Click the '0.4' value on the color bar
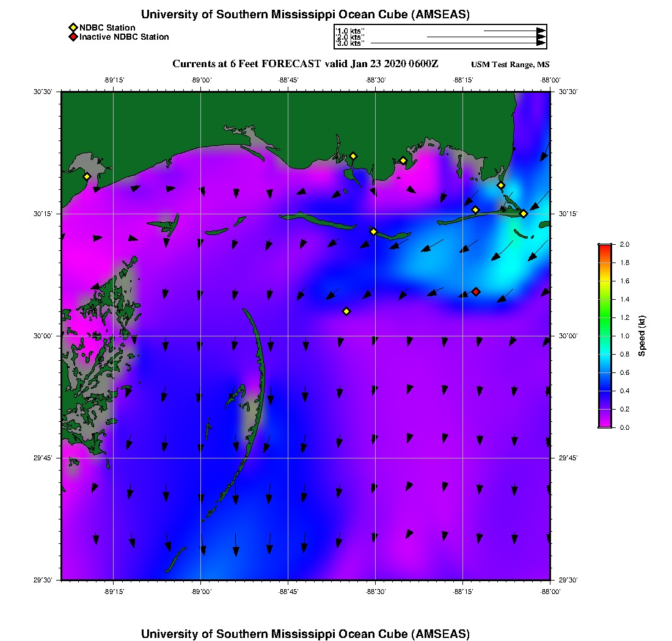 tap(624, 391)
